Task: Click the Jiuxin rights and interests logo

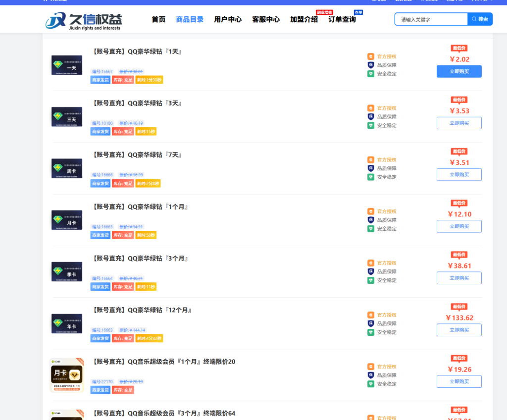Action: (x=84, y=21)
